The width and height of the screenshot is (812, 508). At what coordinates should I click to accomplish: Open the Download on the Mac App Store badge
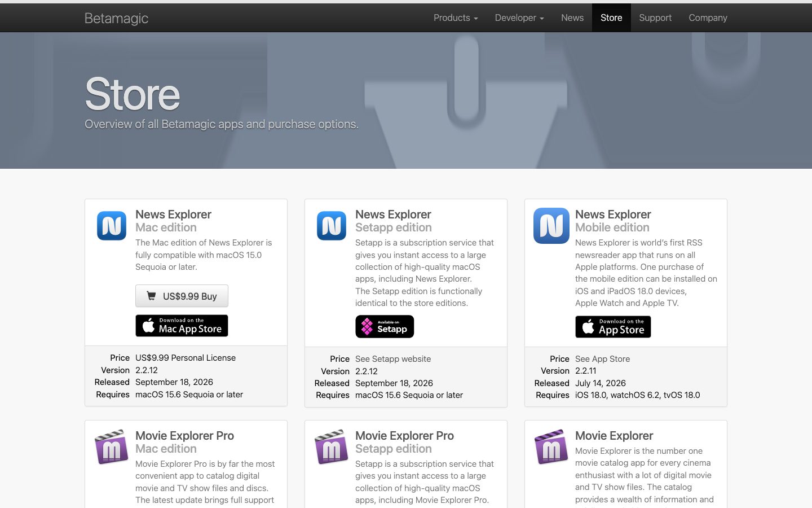click(182, 326)
